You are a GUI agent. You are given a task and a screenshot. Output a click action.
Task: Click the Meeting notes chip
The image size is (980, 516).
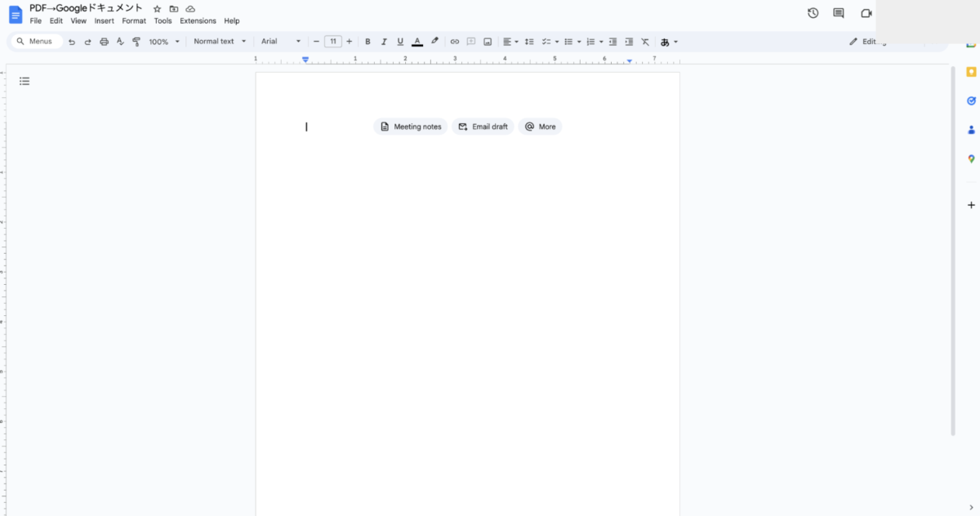(411, 127)
